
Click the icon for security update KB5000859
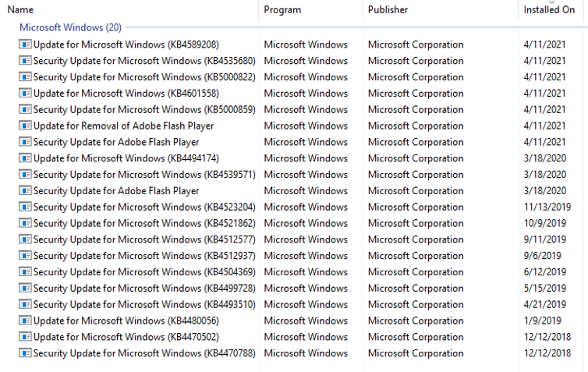25,109
